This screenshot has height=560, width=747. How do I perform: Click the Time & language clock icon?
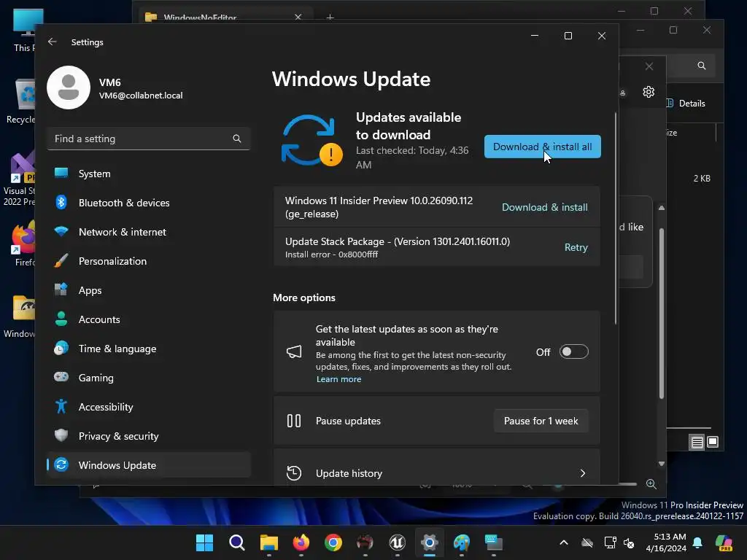point(61,349)
